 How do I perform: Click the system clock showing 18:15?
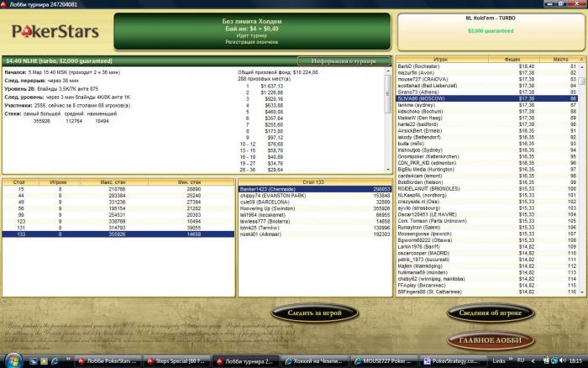[575, 361]
